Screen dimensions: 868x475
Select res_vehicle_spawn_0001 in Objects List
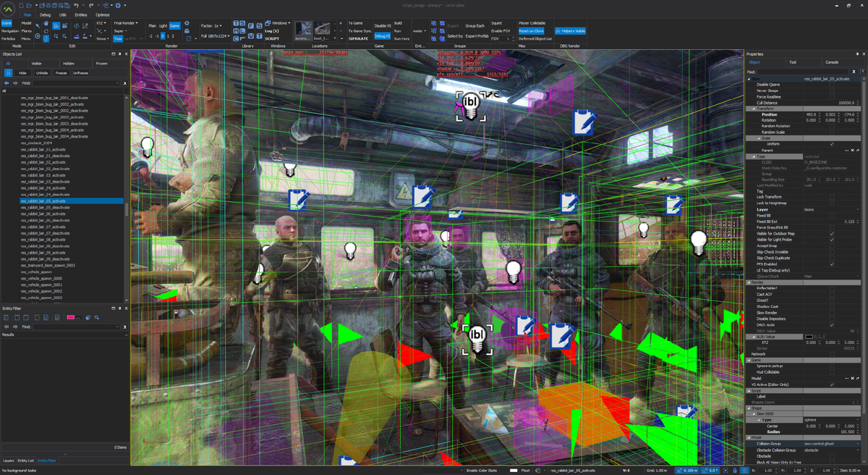[41, 285]
